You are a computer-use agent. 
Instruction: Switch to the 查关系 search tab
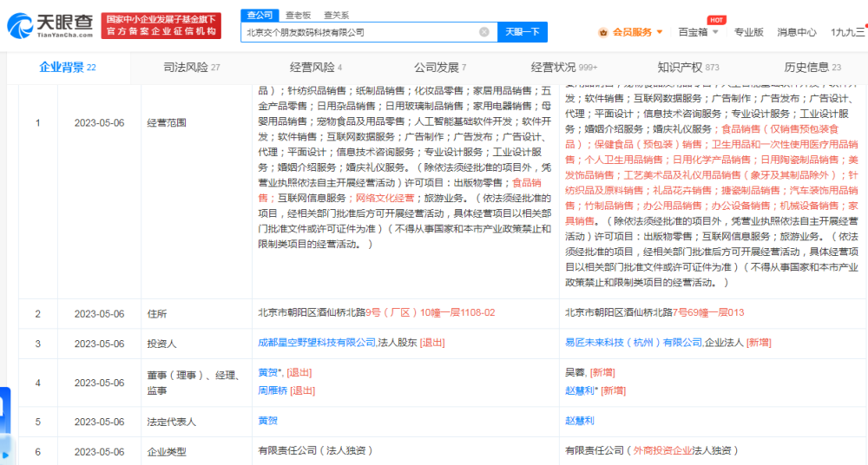[x=337, y=15]
